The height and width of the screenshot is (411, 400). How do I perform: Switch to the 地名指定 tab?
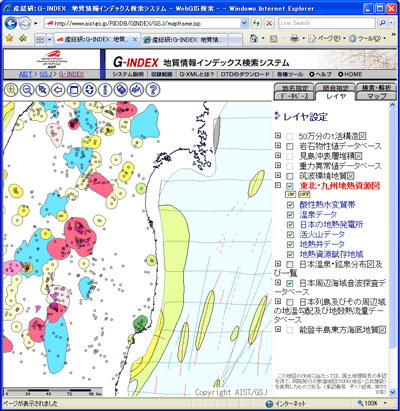(x=295, y=88)
